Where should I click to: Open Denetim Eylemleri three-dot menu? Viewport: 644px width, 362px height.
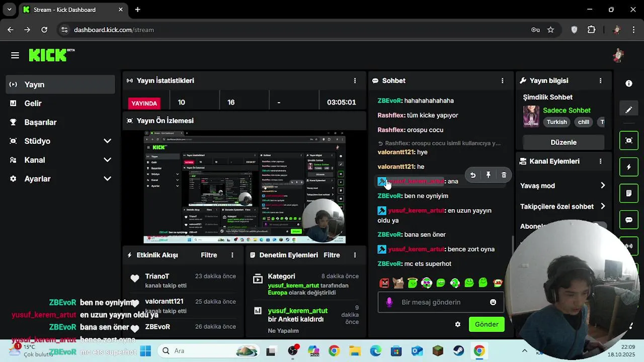355,255
